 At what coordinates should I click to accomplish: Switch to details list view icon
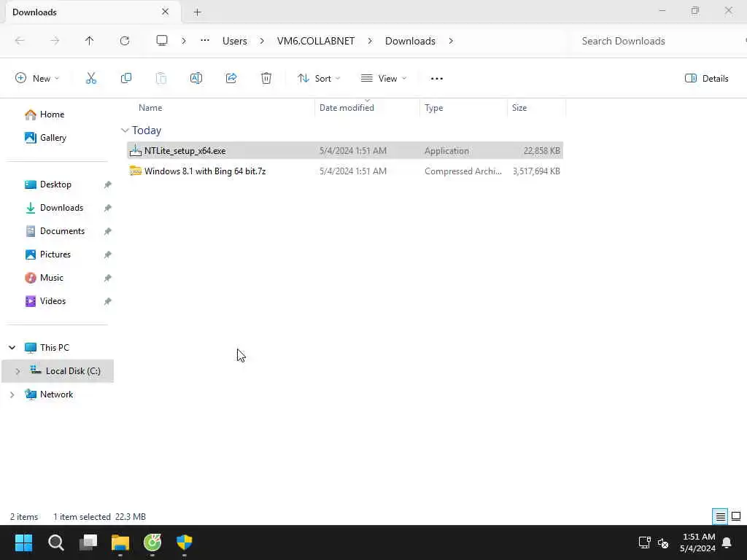point(720,517)
